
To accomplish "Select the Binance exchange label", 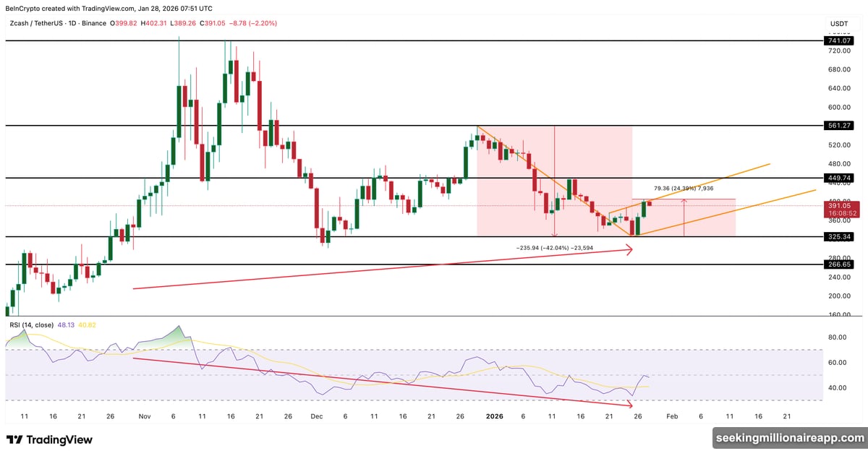I will coord(95,22).
